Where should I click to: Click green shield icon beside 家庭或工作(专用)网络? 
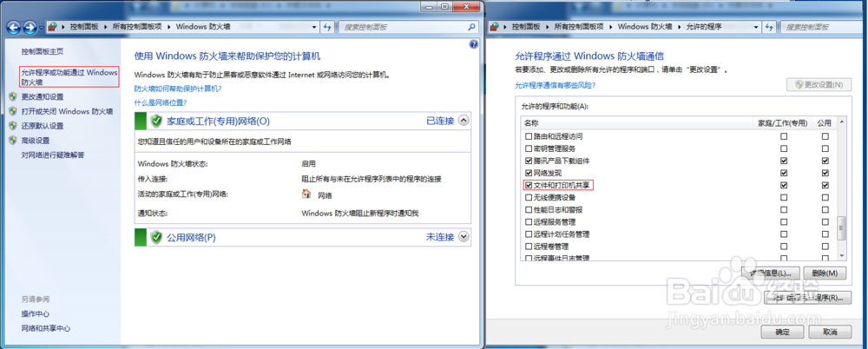(156, 121)
